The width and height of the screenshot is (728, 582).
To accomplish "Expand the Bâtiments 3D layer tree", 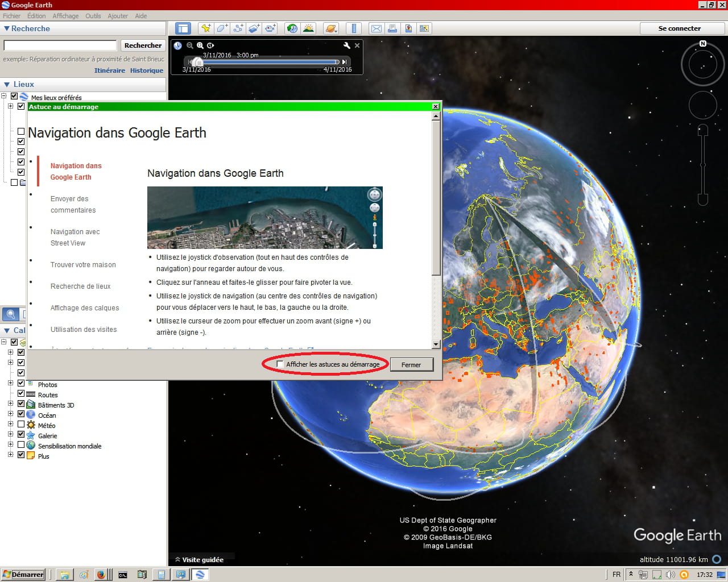I will (10, 404).
